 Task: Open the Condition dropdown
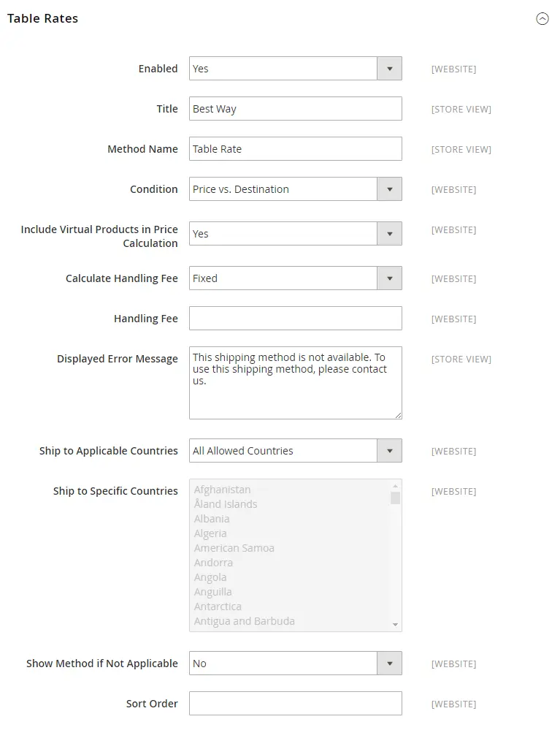pos(390,189)
